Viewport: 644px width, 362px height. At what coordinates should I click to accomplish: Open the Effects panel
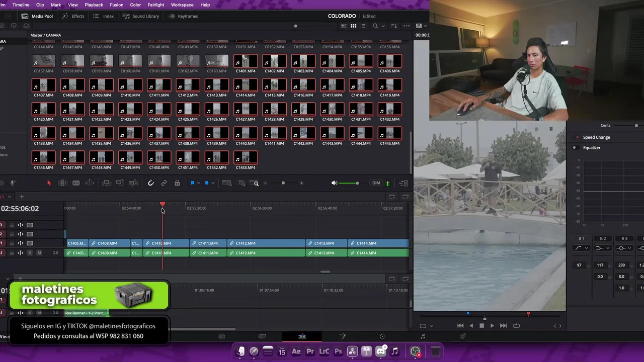pos(73,16)
